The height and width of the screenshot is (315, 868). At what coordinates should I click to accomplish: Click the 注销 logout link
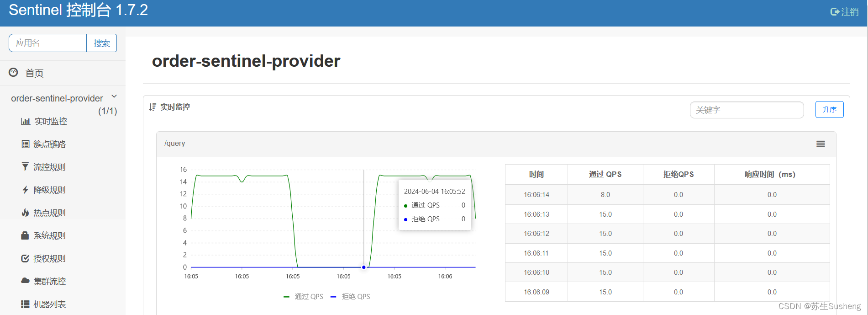[x=850, y=12]
